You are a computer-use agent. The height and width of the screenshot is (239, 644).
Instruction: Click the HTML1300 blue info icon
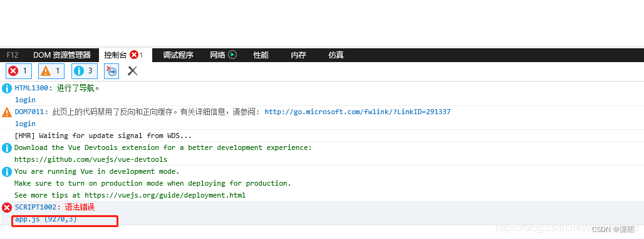click(7, 88)
